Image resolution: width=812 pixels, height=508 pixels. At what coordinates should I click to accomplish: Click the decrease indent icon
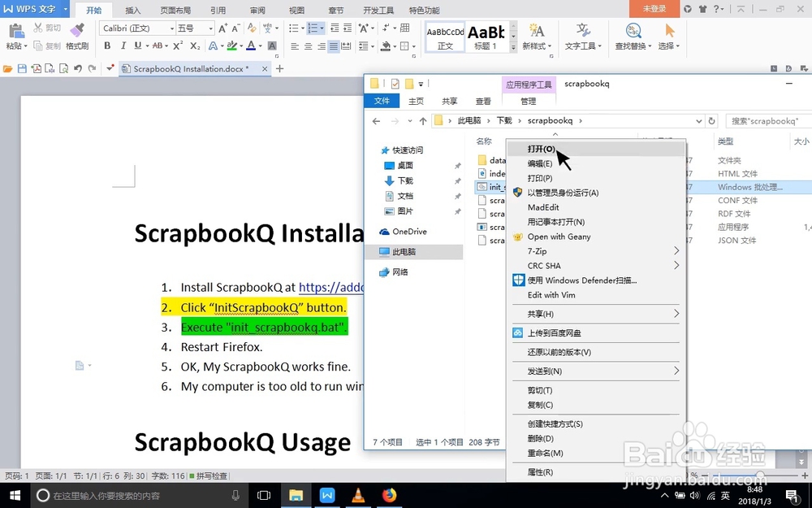click(x=335, y=28)
